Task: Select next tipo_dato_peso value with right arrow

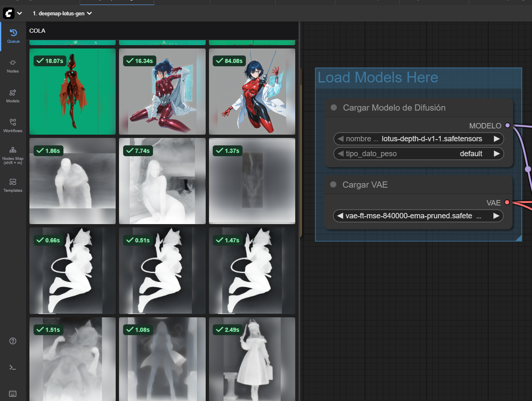Action: point(496,154)
